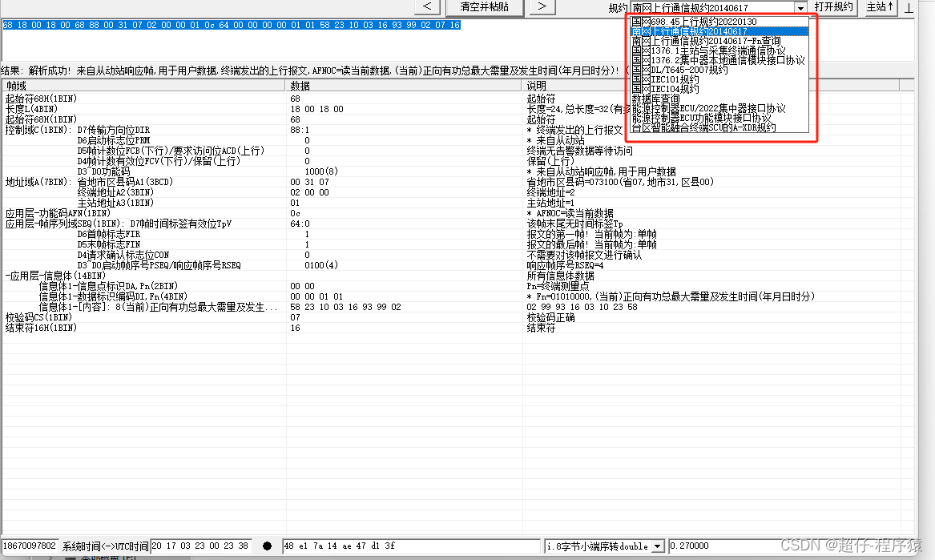Select the 校验码CS(1BIN) row
Viewport: 935px width, 560px height.
click(458, 317)
